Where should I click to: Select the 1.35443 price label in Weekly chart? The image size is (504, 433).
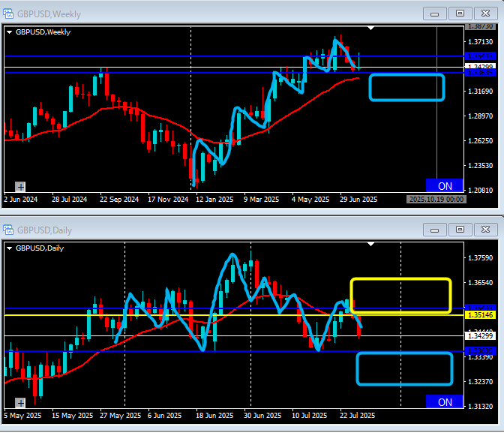480,56
